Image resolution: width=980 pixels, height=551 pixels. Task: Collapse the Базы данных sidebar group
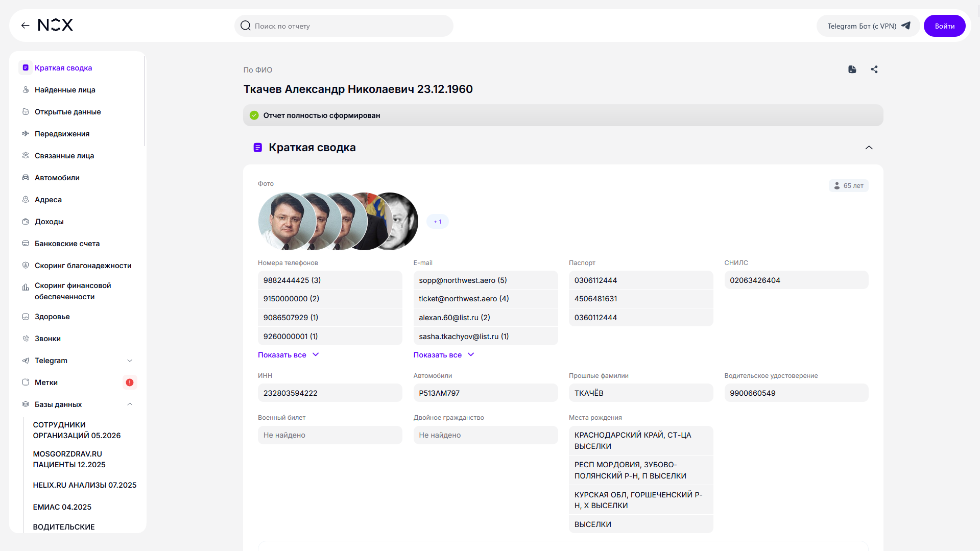tap(130, 404)
